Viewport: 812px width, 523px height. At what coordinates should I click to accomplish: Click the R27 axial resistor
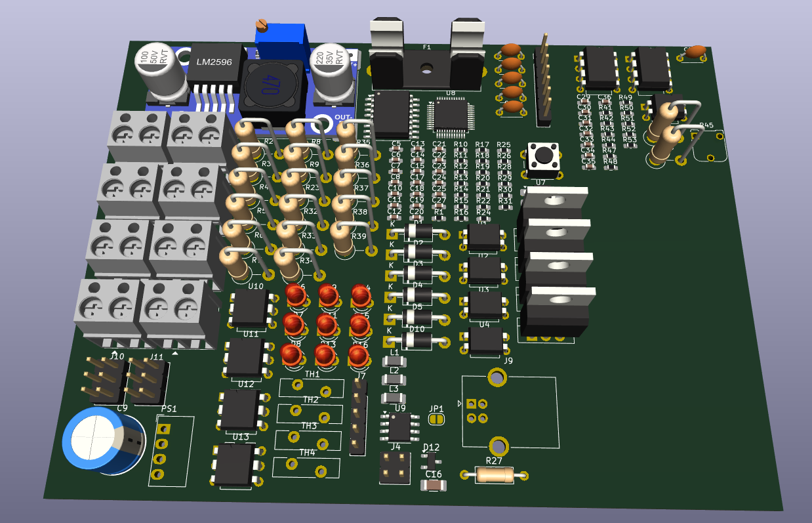coord(493,474)
